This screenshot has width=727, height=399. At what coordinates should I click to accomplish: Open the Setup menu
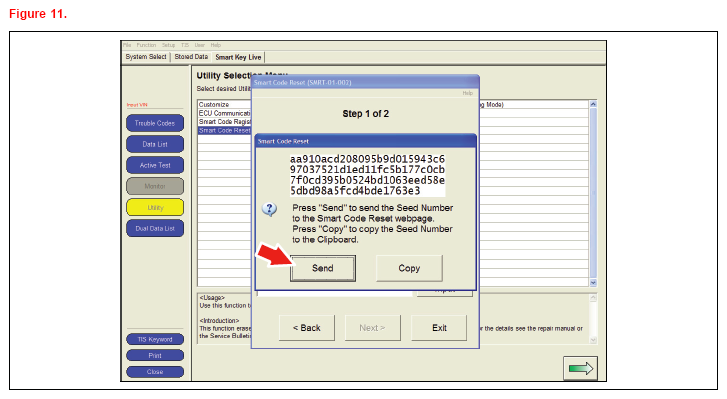click(168, 45)
